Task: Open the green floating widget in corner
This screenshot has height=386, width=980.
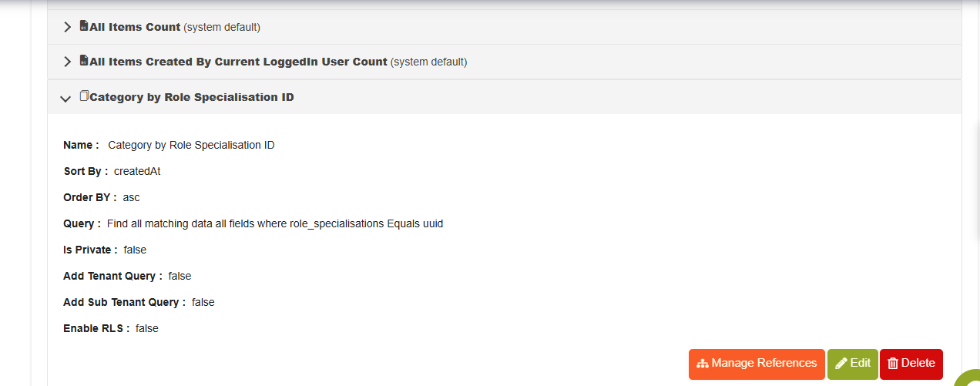Action: [x=968, y=378]
